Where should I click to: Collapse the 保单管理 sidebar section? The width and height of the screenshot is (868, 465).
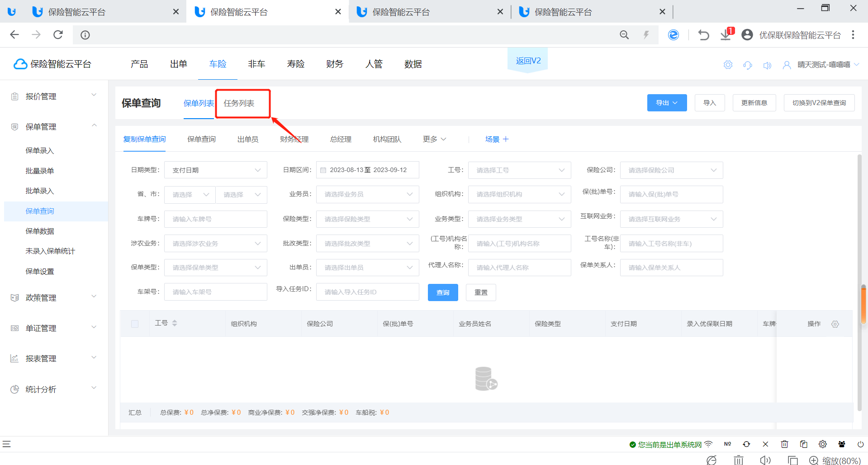[54, 126]
